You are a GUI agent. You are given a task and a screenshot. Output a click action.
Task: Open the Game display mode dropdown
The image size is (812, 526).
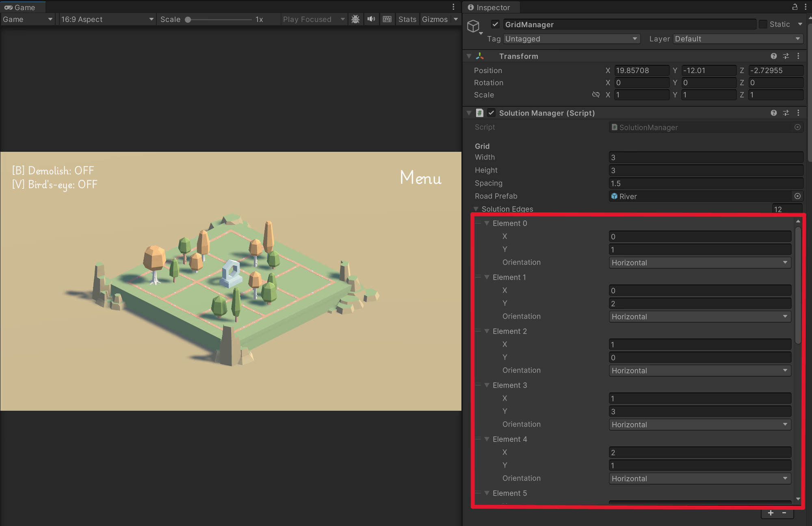point(28,19)
